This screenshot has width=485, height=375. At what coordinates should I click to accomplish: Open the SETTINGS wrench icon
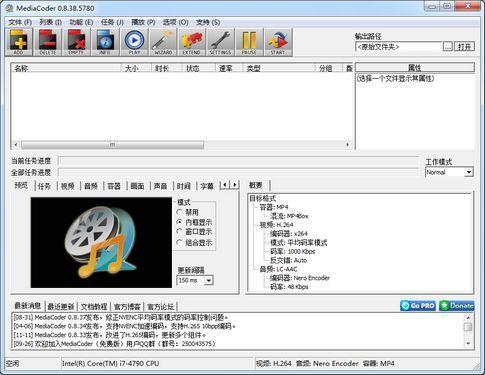point(220,42)
